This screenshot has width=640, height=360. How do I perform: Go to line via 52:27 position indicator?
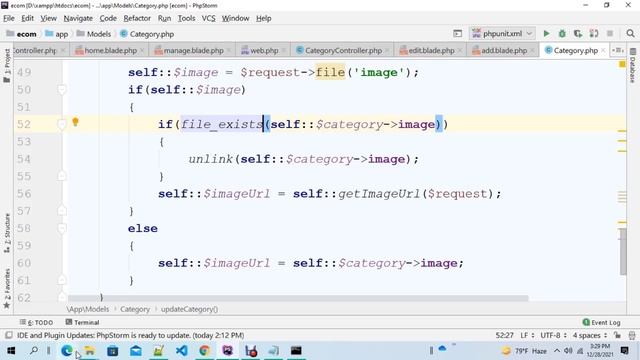point(504,335)
